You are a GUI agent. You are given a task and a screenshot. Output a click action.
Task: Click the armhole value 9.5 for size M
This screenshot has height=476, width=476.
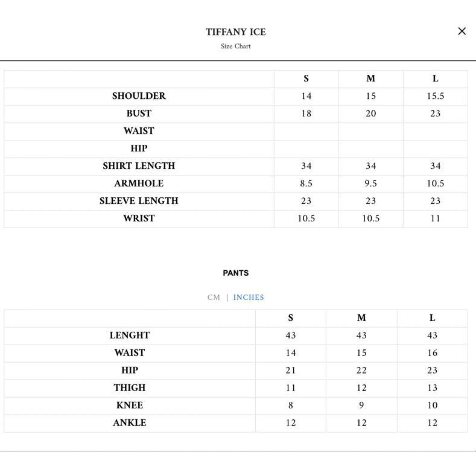pyautogui.click(x=370, y=183)
